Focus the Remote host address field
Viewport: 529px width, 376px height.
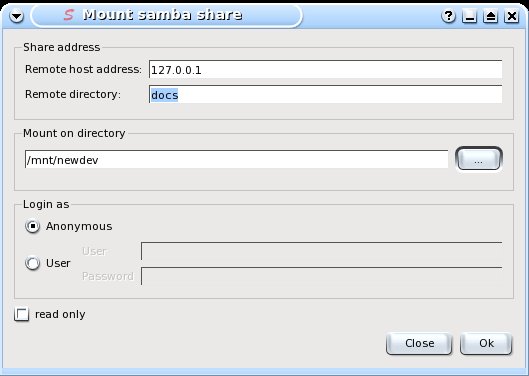coord(326,70)
